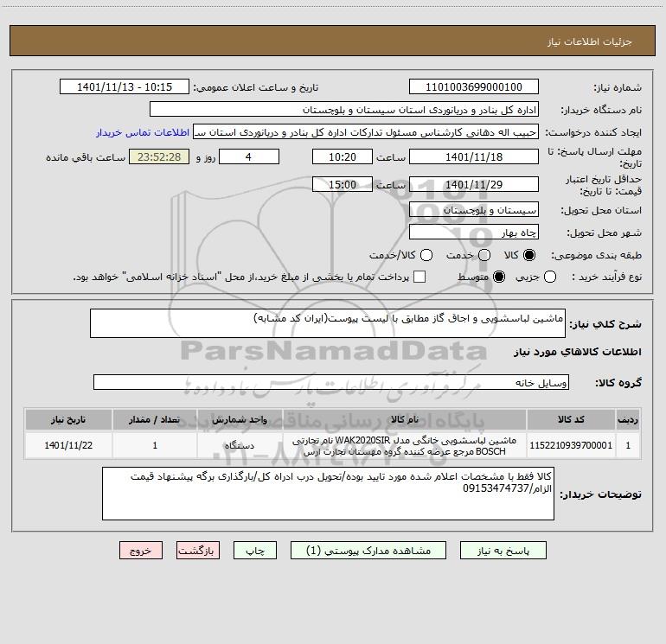Screen dimensions: 666x644
Task: Click the مشاهده مدارک پیوستی (1) button
Action: (368, 551)
